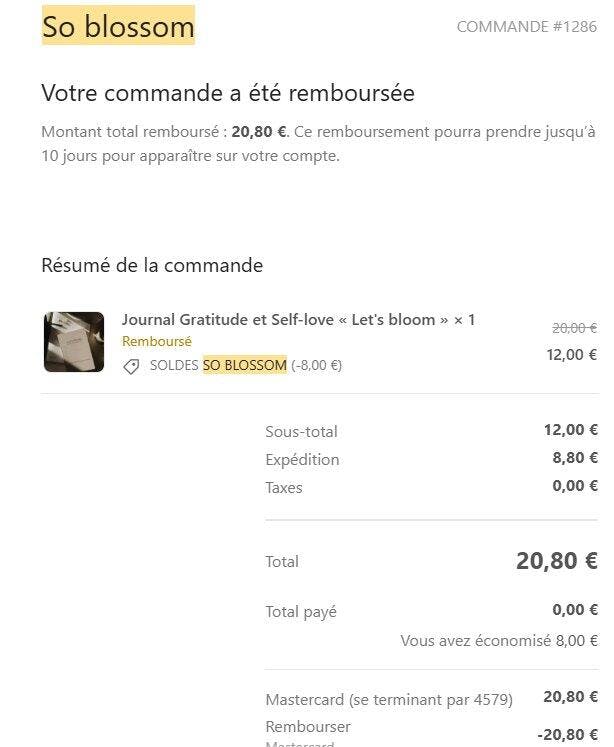Click the struck-through 20,00 € original price

pyautogui.click(x=574, y=328)
